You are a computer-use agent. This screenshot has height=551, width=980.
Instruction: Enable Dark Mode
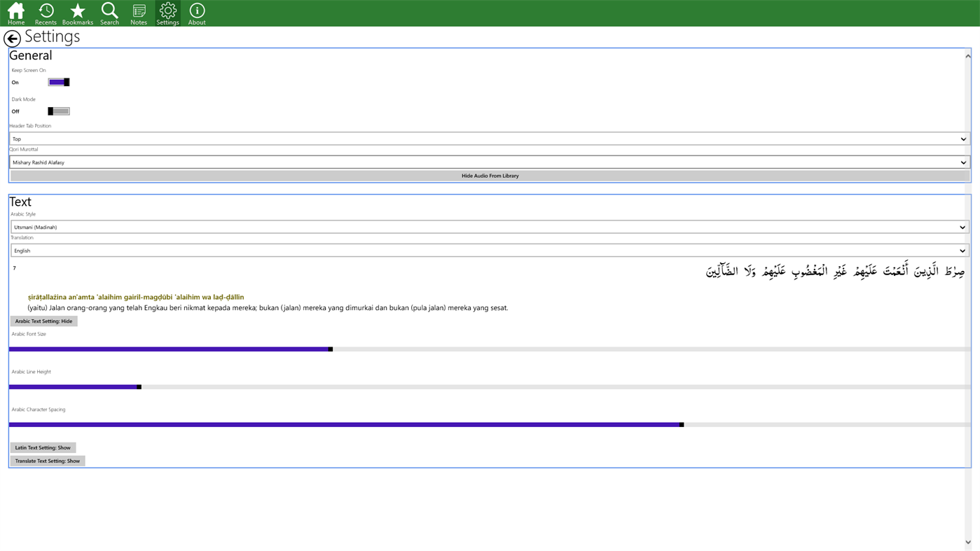pyautogui.click(x=58, y=110)
